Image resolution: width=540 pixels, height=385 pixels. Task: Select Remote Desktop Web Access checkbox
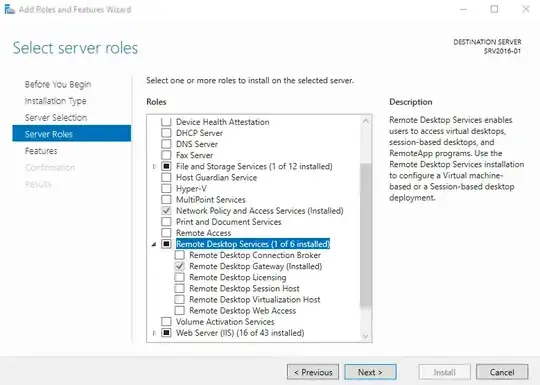coord(179,310)
